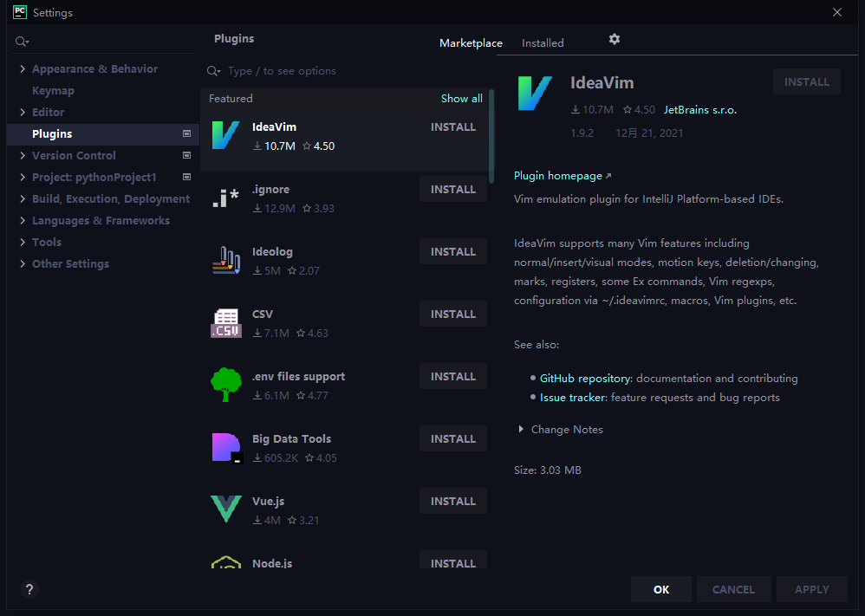This screenshot has width=865, height=616.
Task: Click the plugin list vertical scrollbar
Action: [491, 137]
